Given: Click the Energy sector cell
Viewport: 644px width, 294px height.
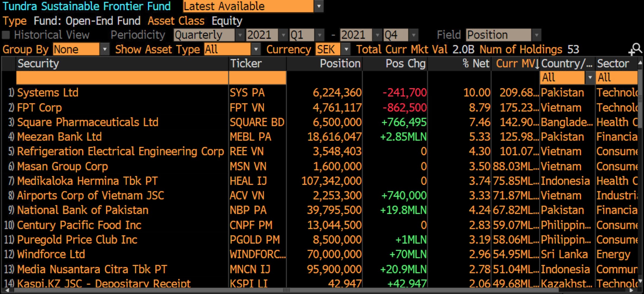Looking at the screenshot, I should [613, 254].
